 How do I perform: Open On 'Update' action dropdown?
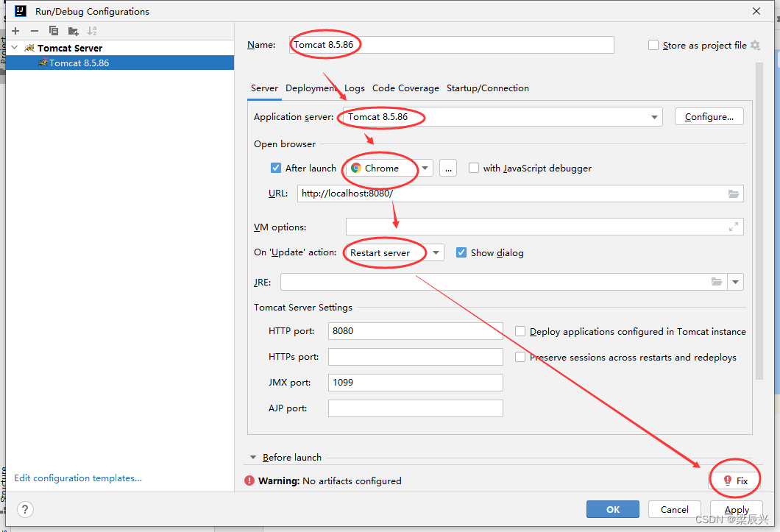click(436, 253)
